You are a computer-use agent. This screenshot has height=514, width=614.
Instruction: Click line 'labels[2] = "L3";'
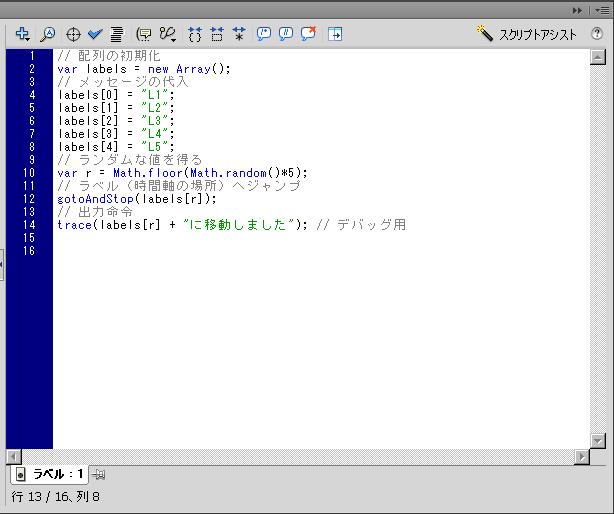116,121
